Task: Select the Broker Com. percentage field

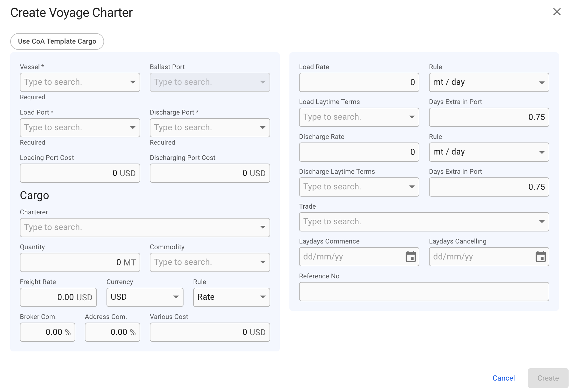Action: tap(47, 332)
